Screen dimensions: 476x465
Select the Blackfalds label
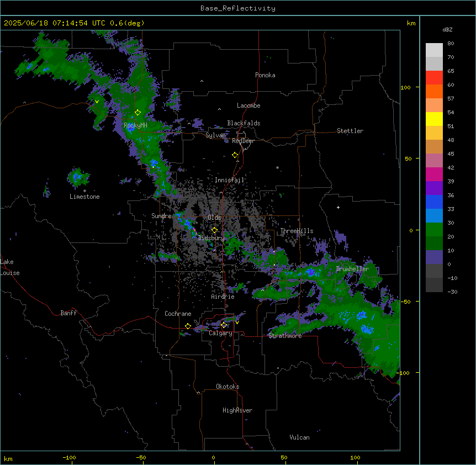(244, 123)
